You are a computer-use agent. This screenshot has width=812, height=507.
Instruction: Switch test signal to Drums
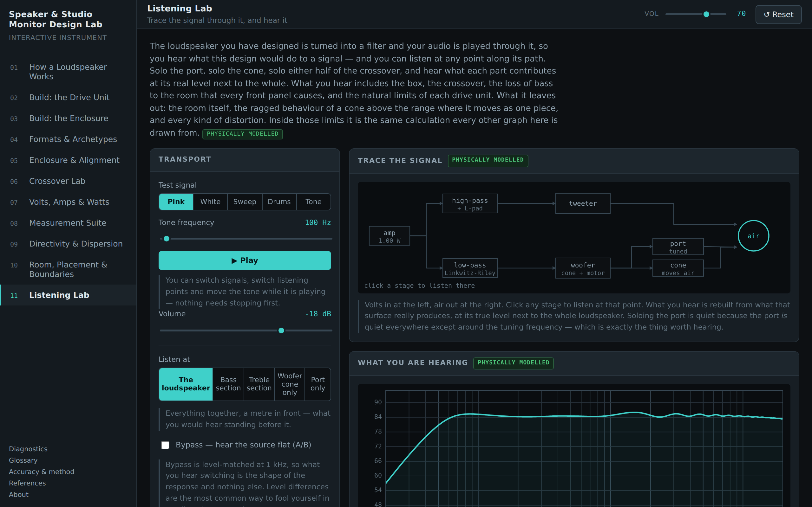point(279,202)
